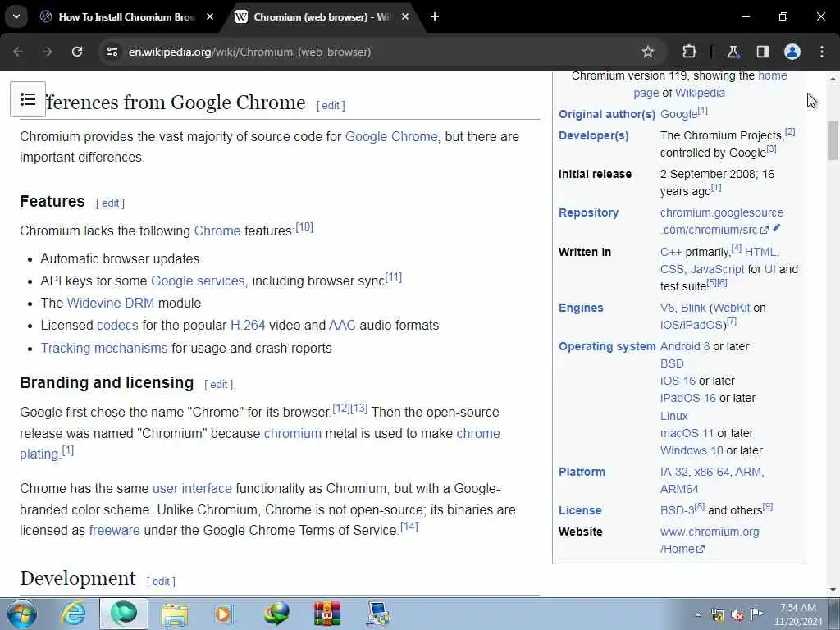The image size is (840, 630).
Task: Go forward in browser history
Action: (48, 52)
